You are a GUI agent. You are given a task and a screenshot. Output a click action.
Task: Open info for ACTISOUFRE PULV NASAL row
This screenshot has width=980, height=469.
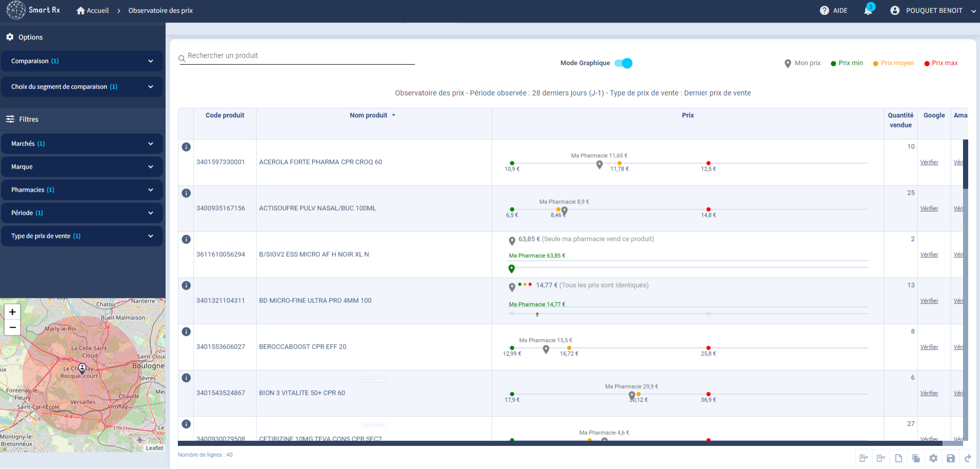(186, 193)
